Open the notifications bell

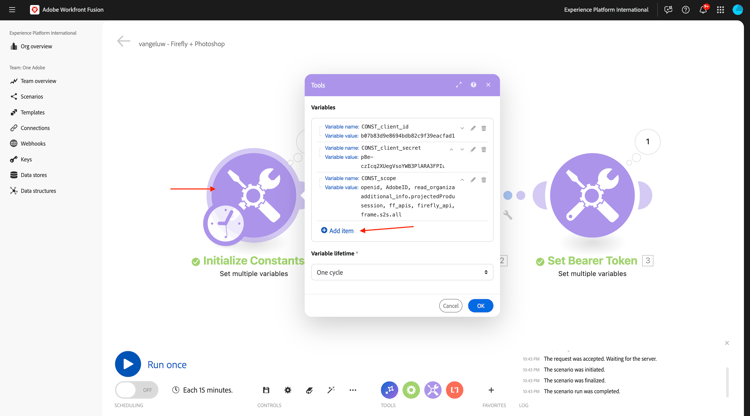pos(703,10)
